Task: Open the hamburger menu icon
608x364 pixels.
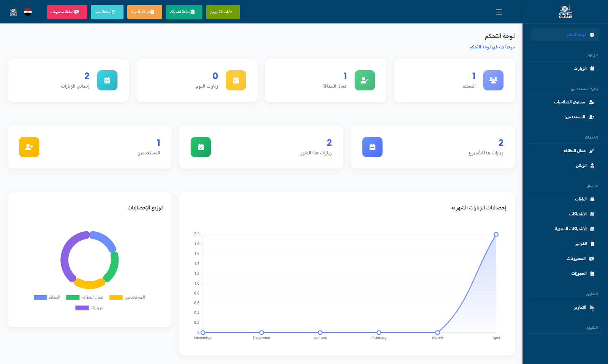Action: (499, 12)
